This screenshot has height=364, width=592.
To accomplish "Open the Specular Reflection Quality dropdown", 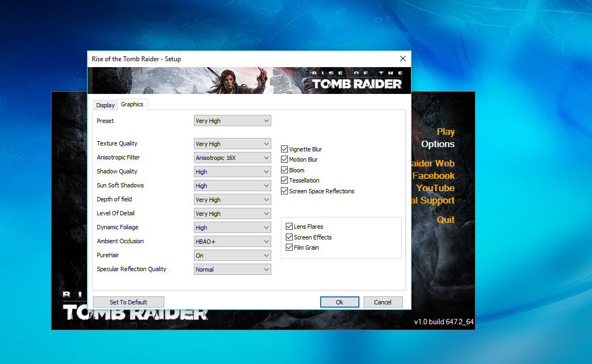I will (232, 270).
